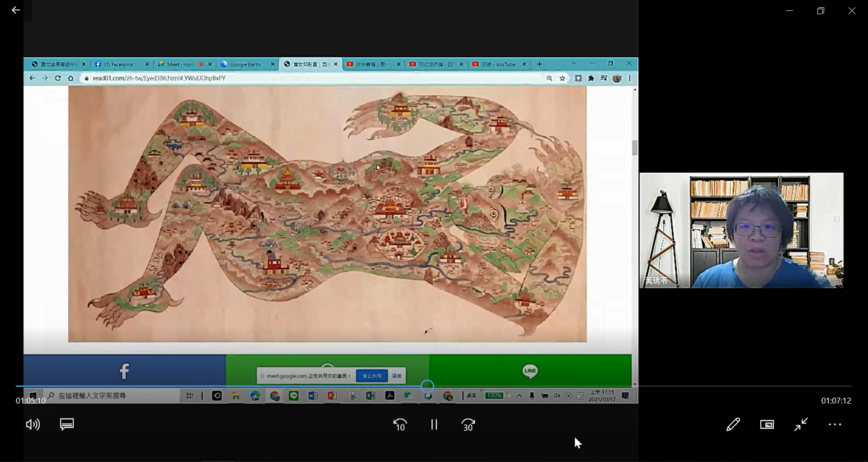Viewport: 868px width, 462px height.
Task: Click the browser forward arrow
Action: (45, 78)
